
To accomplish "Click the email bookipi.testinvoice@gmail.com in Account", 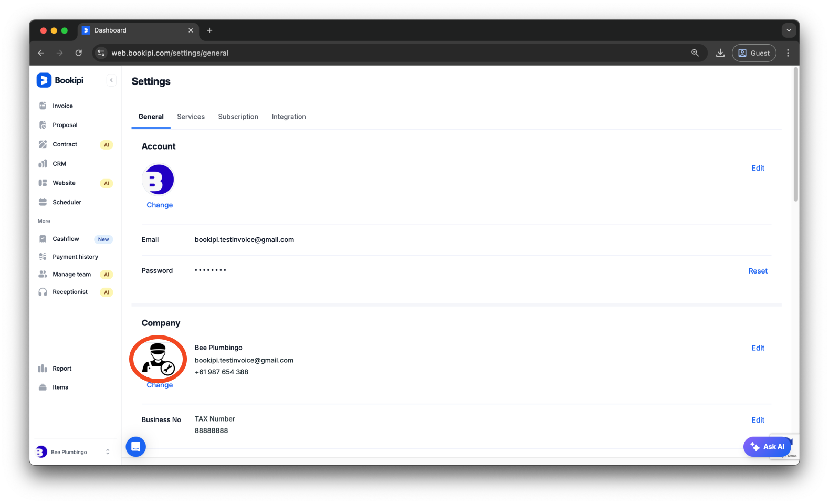I will [244, 240].
